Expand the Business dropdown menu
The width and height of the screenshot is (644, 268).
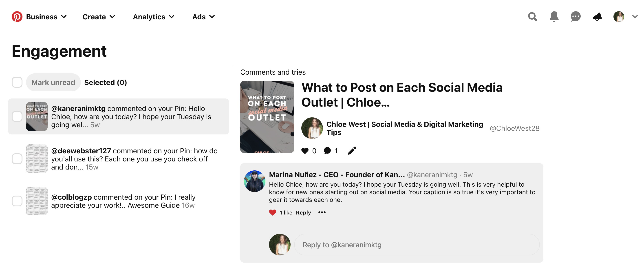46,16
